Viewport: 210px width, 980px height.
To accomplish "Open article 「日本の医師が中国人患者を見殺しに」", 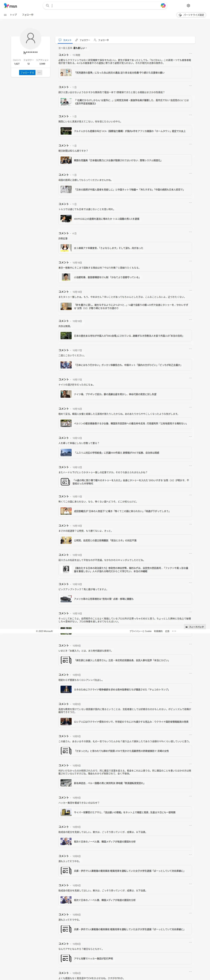I will click(125, 189).
